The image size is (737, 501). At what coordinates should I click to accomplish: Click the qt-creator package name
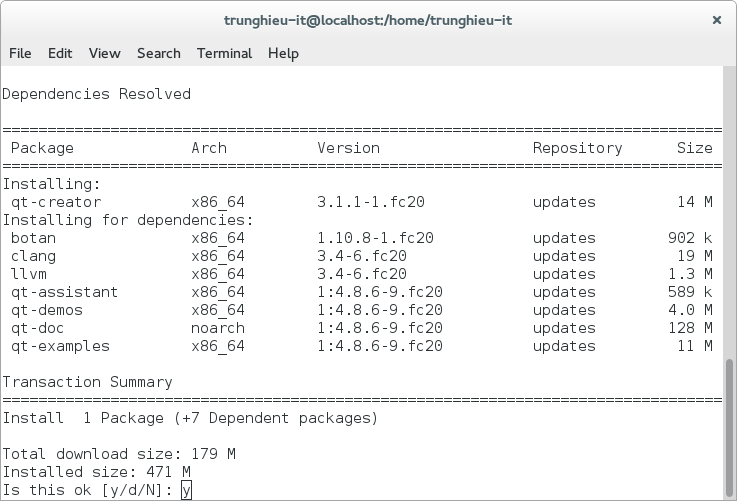coord(56,202)
